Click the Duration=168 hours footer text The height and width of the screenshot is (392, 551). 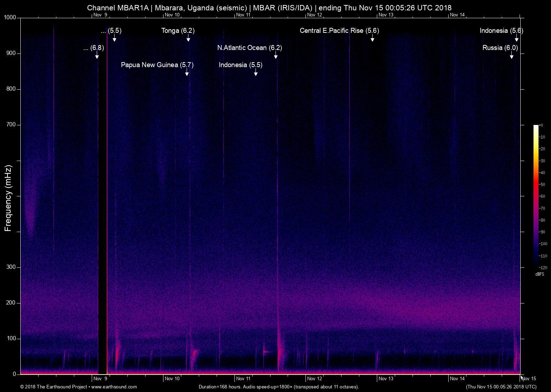coord(278,387)
